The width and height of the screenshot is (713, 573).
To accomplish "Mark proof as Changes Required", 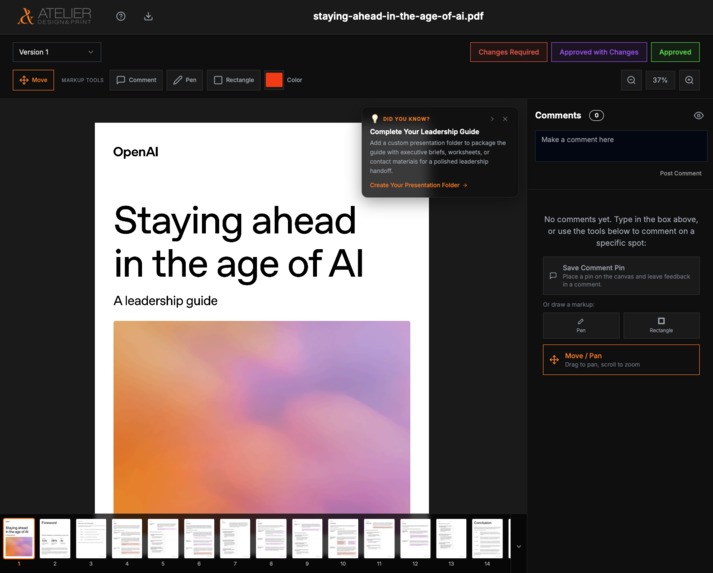I will tap(508, 52).
